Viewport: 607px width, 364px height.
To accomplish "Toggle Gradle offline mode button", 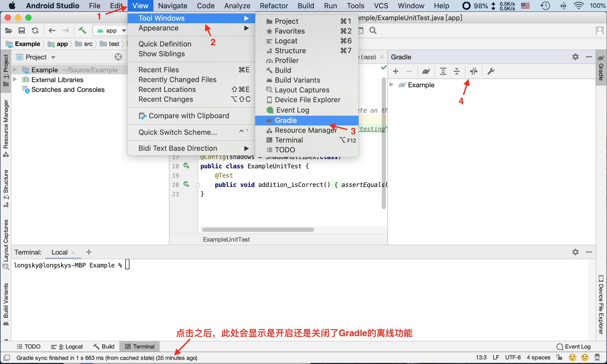I will click(474, 71).
